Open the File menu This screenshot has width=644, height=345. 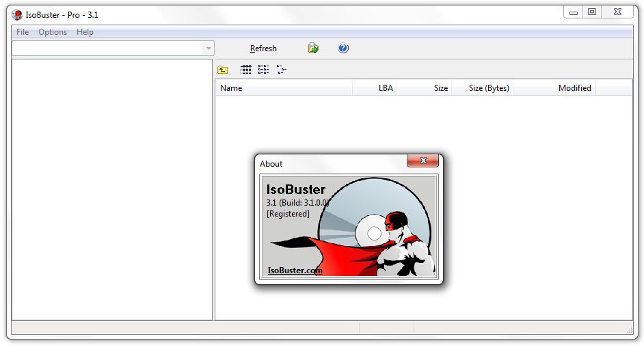(x=23, y=32)
